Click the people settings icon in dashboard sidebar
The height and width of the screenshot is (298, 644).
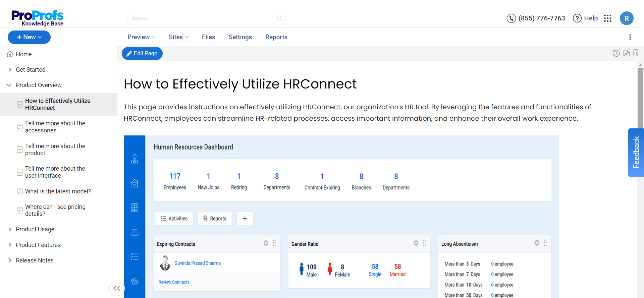(x=135, y=281)
